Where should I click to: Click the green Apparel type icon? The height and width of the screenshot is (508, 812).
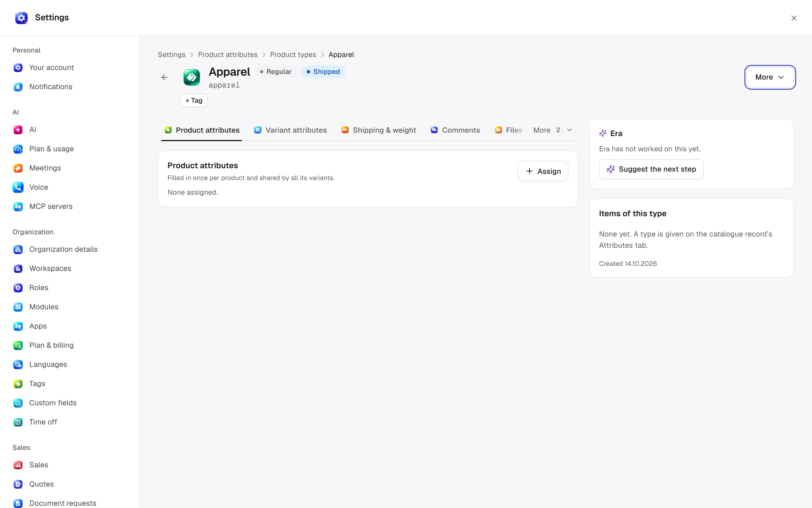click(x=192, y=77)
